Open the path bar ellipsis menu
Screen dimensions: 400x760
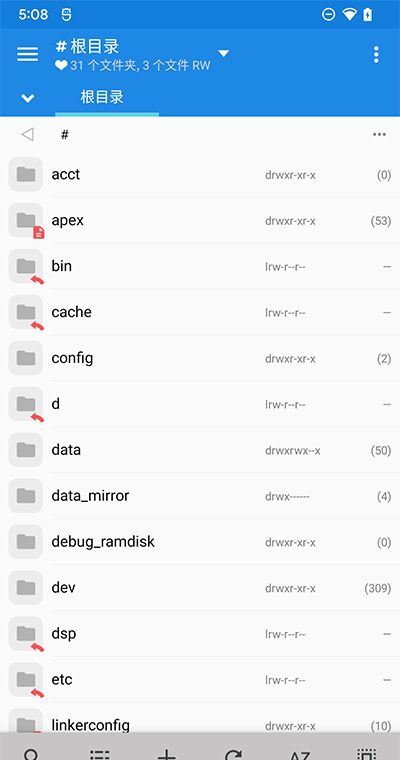pyautogui.click(x=379, y=134)
